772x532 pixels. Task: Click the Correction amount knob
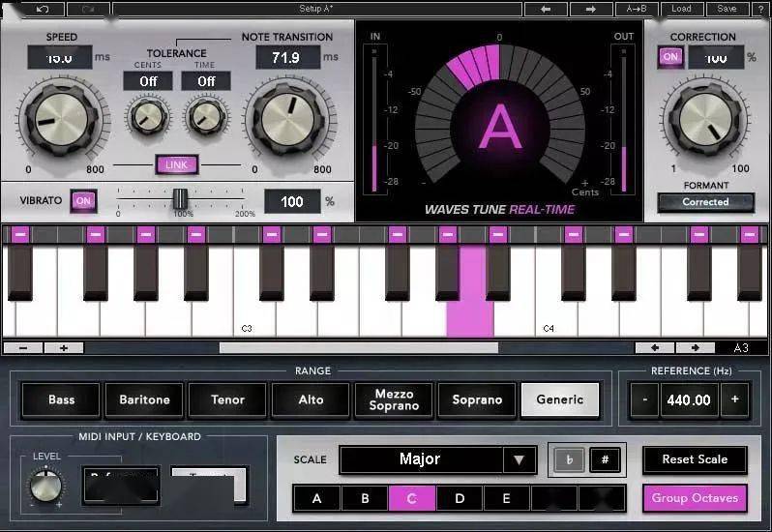[706, 119]
